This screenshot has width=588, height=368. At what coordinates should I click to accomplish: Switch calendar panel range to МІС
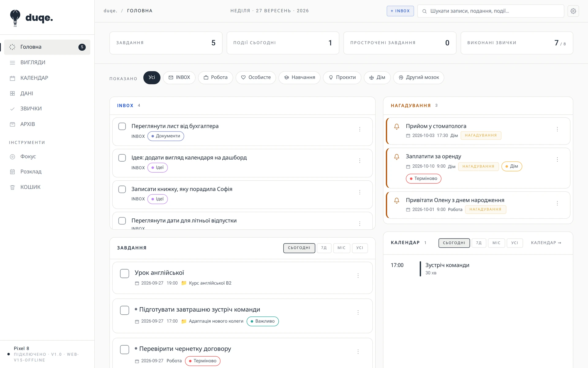click(496, 243)
